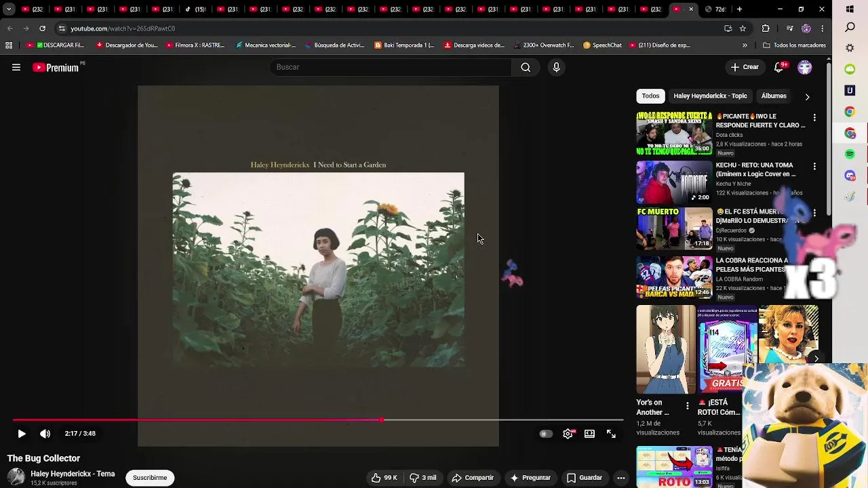The image size is (868, 488).
Task: Open KECHU - RETO: UNA TOMA thumbnail
Action: point(674,182)
